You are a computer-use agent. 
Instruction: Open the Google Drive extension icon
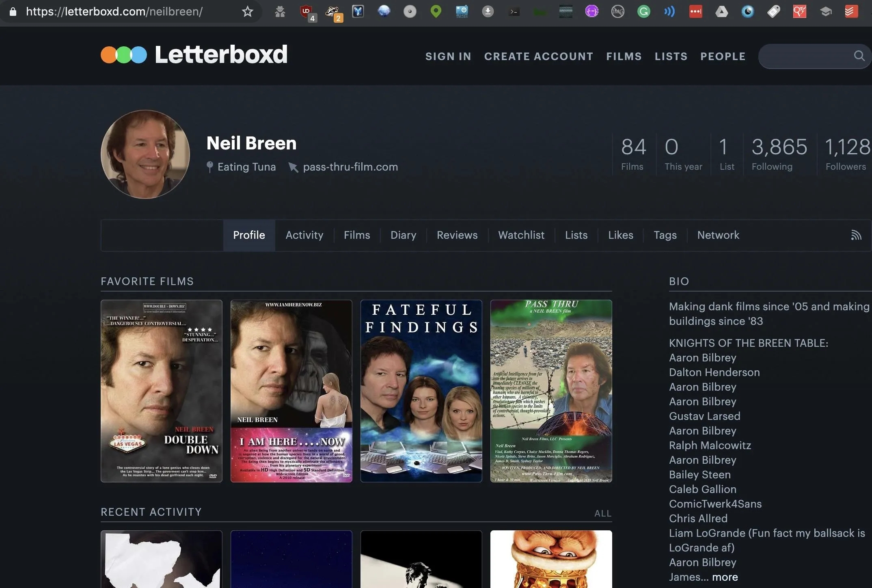tap(721, 11)
